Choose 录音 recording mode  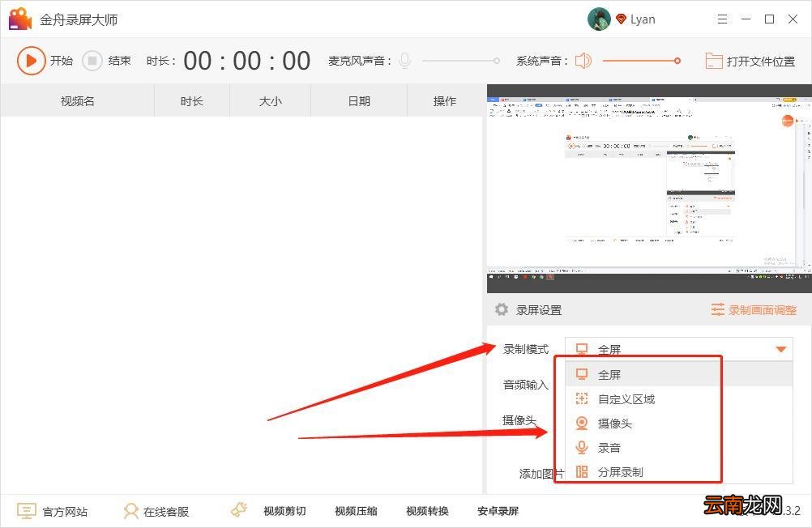point(678,447)
